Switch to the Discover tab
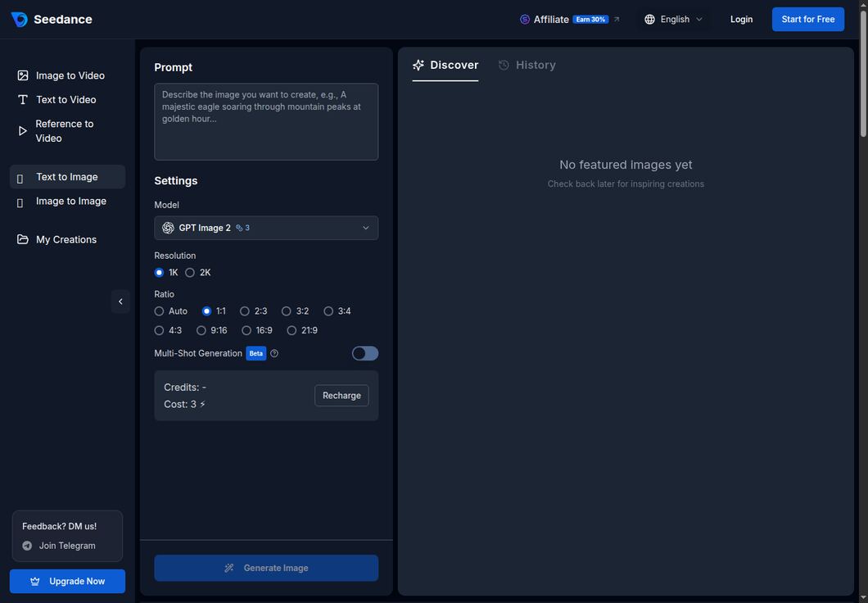 [445, 66]
